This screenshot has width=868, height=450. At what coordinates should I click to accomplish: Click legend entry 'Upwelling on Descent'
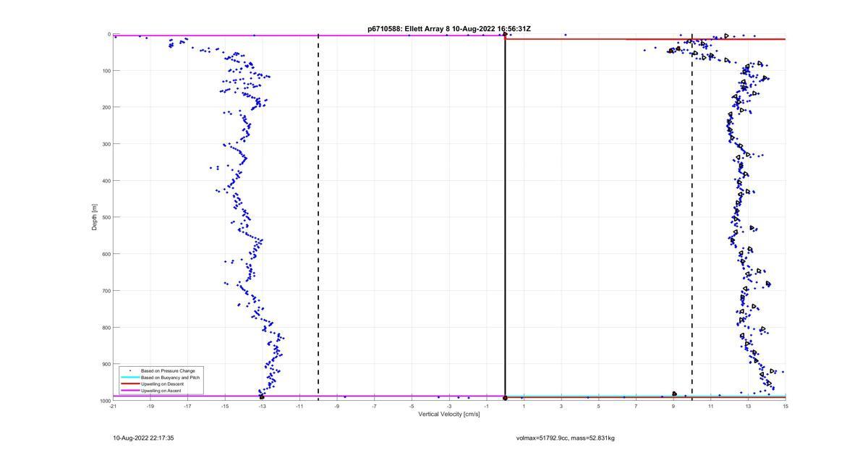[163, 384]
